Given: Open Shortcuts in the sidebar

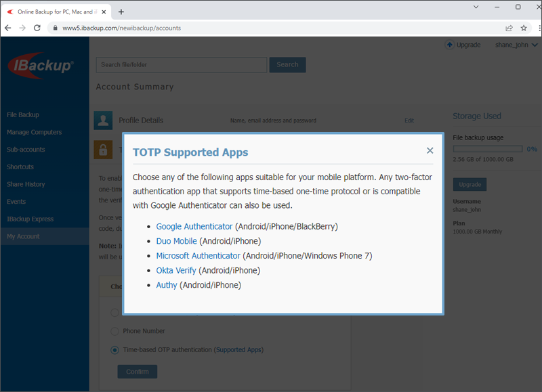Looking at the screenshot, I should 20,167.
